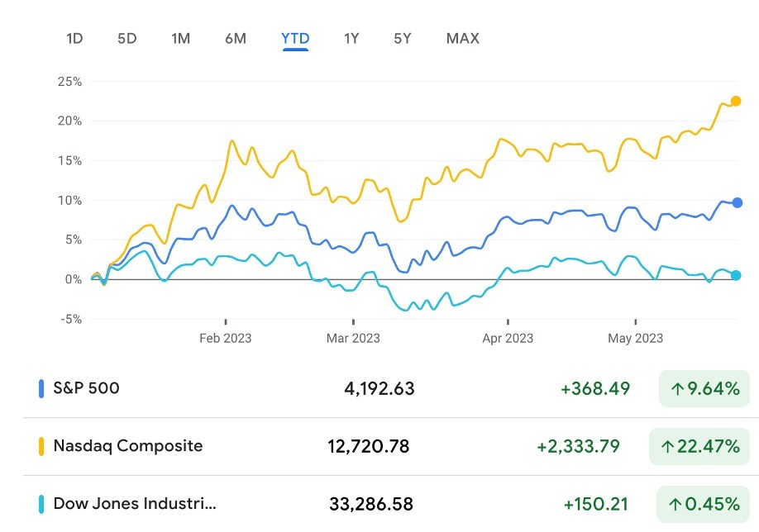Click the S&P 500 point change +368.49

[x=595, y=388]
